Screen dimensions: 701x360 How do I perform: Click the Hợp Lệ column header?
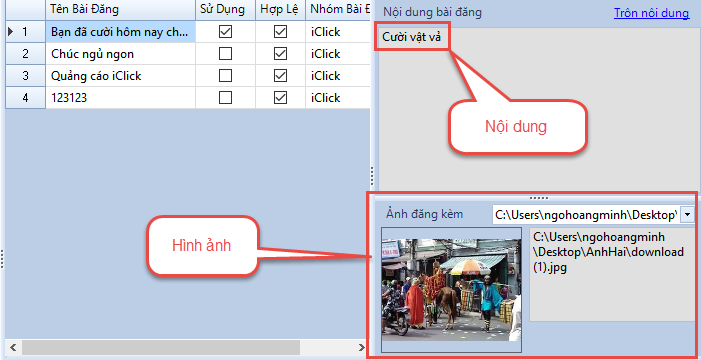tap(280, 10)
